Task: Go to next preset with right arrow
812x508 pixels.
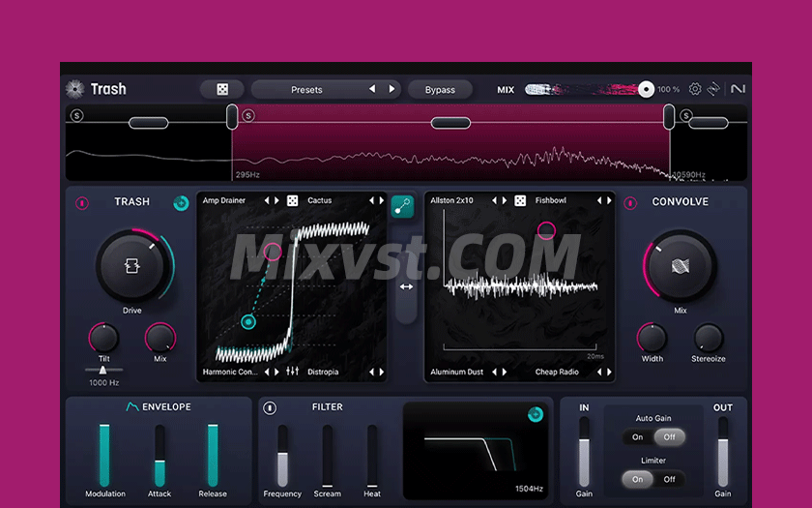Action: tap(391, 89)
